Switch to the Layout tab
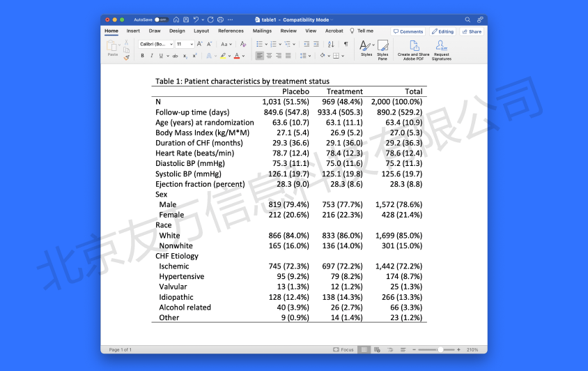This screenshot has height=371, width=588. (201, 31)
